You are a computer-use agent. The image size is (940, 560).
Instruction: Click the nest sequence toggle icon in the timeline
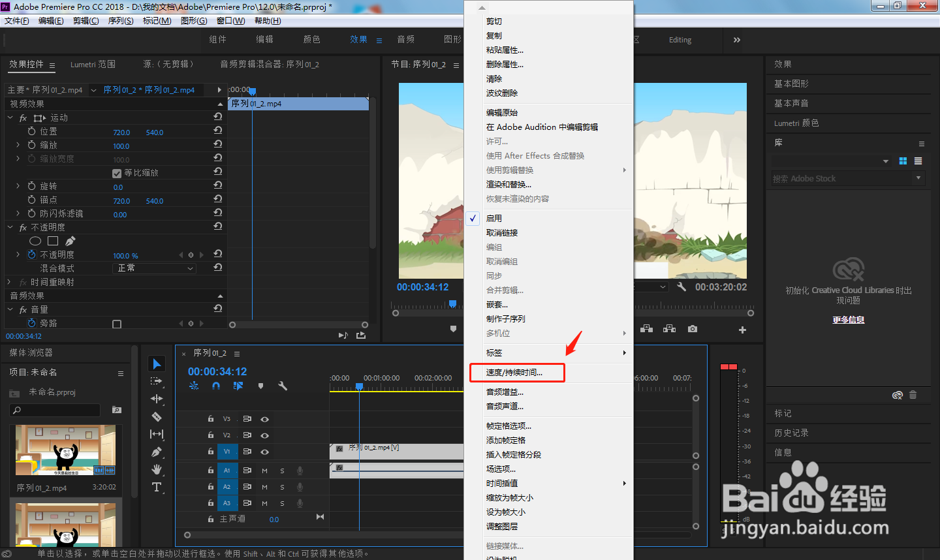click(x=194, y=386)
